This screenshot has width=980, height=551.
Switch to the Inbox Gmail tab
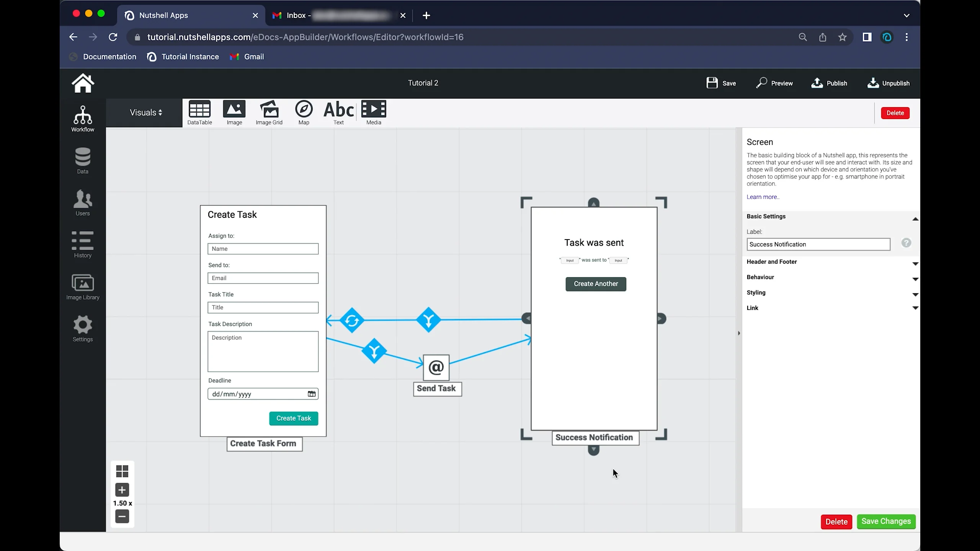click(339, 15)
